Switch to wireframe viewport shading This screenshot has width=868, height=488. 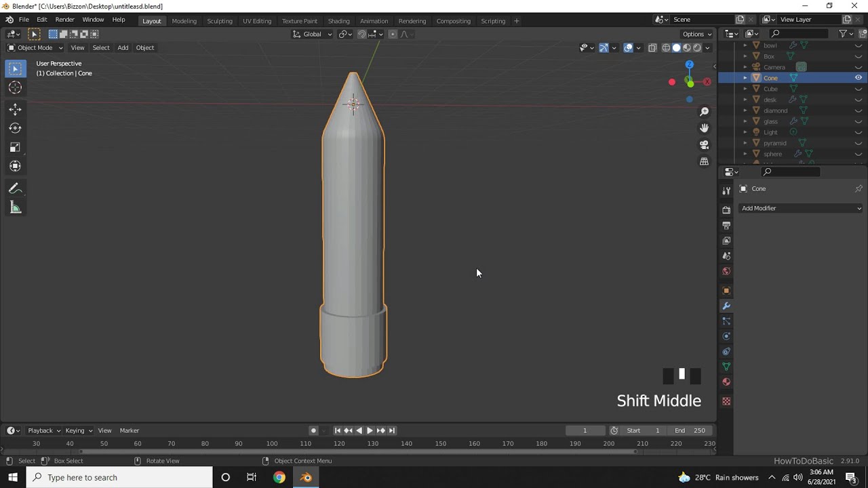(666, 47)
